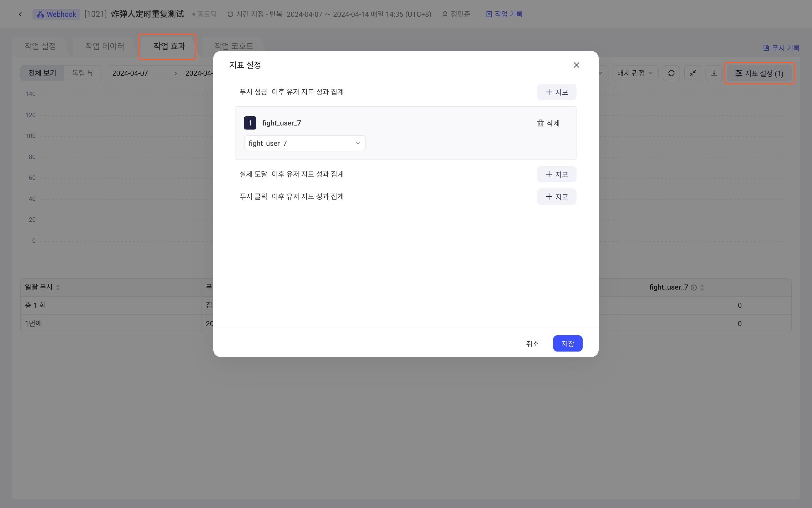Add 지표 for 실제 도달 section
Image resolution: width=812 pixels, height=508 pixels.
pyautogui.click(x=556, y=174)
